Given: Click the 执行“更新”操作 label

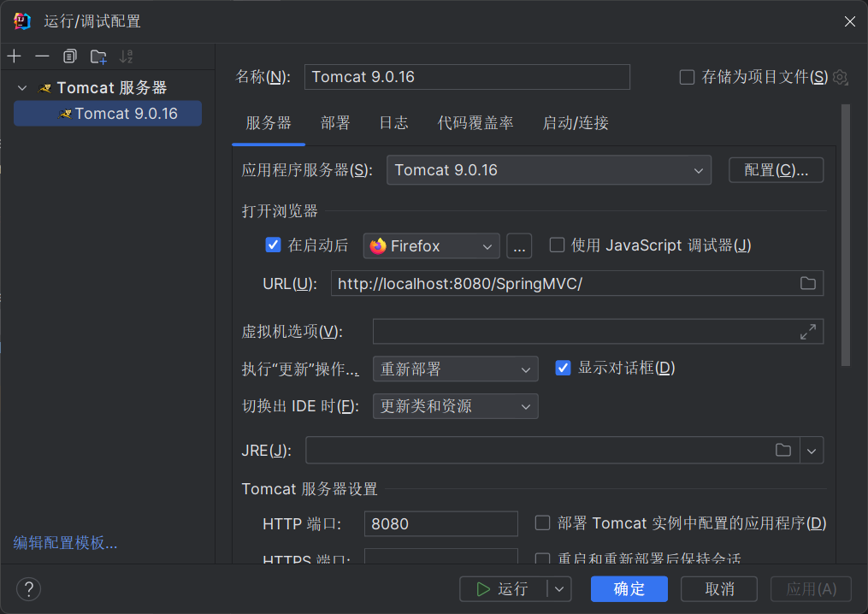Looking at the screenshot, I should click(300, 369).
